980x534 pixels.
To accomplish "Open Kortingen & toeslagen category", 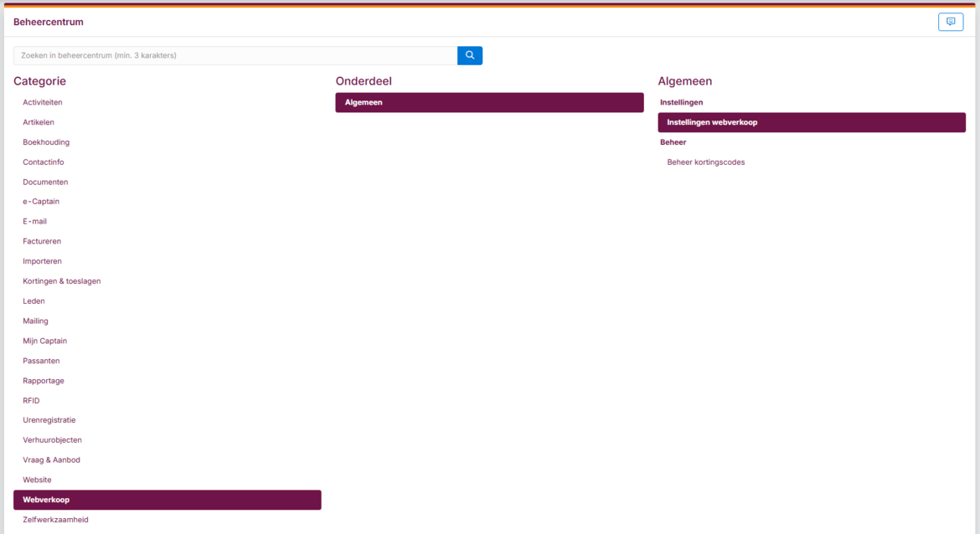I will (x=62, y=281).
